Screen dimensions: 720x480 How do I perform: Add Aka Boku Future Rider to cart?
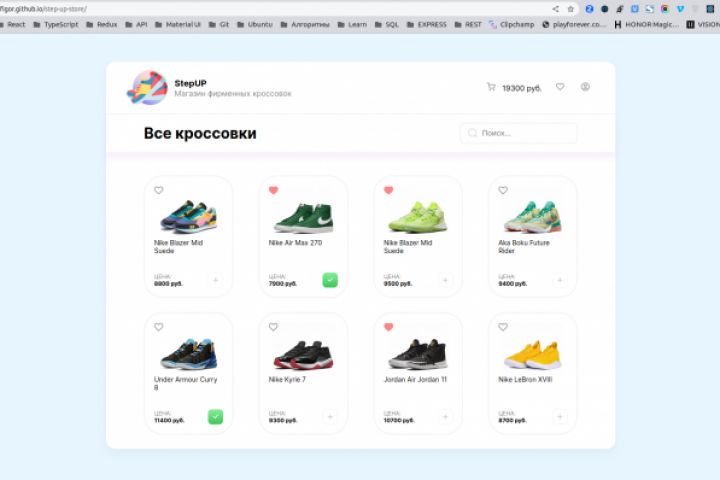coord(560,280)
